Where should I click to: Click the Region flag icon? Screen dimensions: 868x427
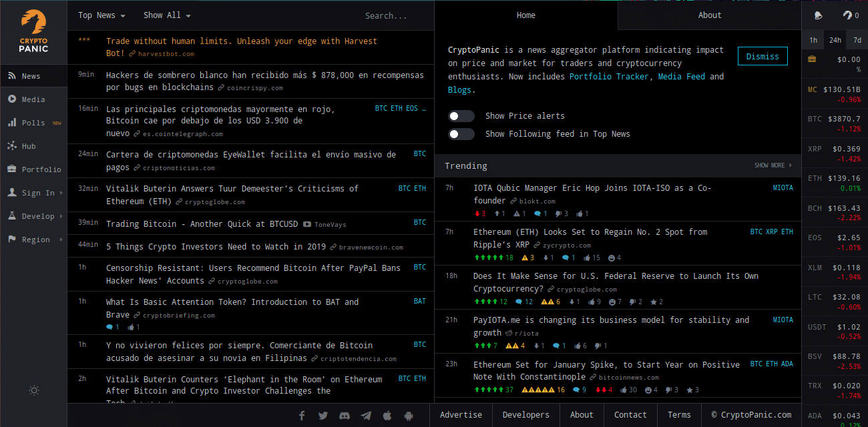click(12, 240)
